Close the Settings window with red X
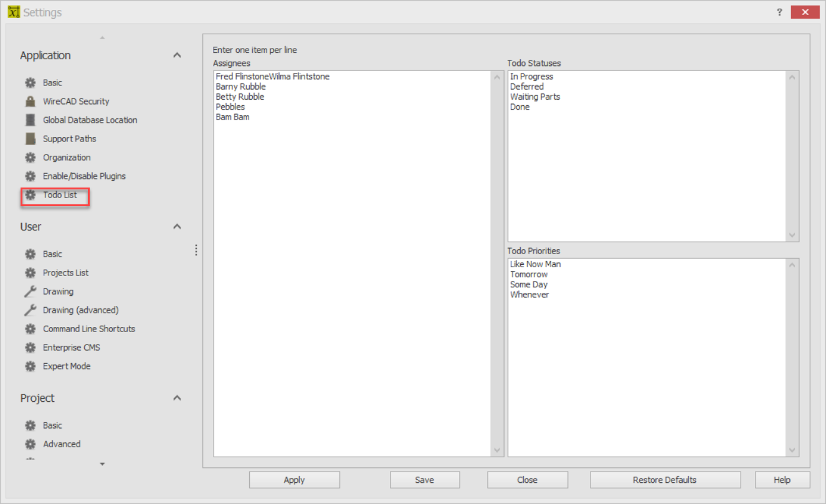 point(804,12)
